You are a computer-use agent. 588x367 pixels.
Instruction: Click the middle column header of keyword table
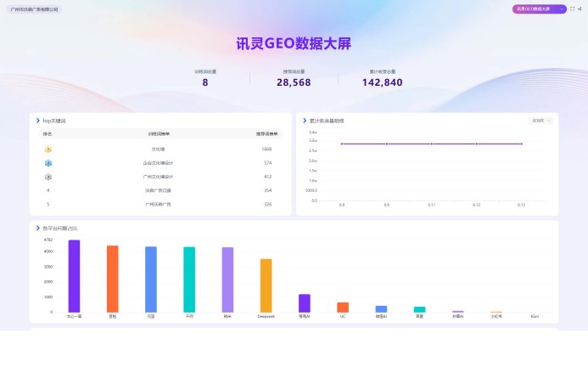[159, 133]
